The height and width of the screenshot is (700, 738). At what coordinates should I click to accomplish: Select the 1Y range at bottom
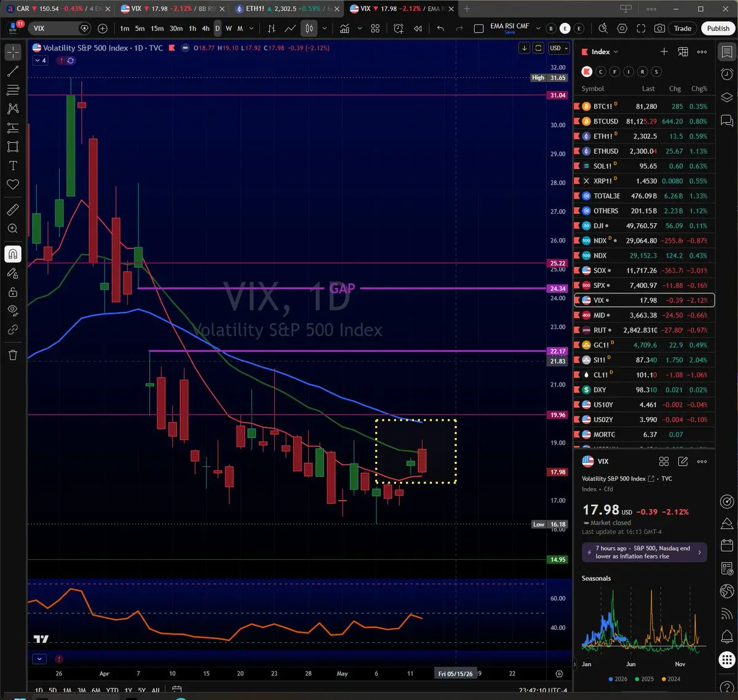pyautogui.click(x=128, y=691)
